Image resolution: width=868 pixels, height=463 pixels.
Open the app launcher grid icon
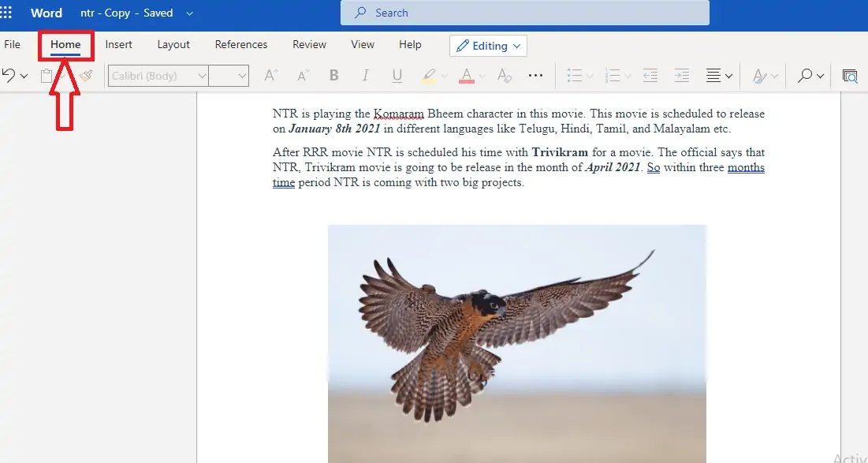click(x=6, y=12)
